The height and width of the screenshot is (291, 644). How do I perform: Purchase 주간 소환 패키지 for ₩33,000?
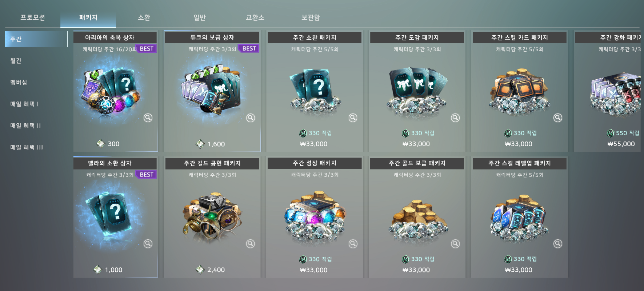(314, 144)
